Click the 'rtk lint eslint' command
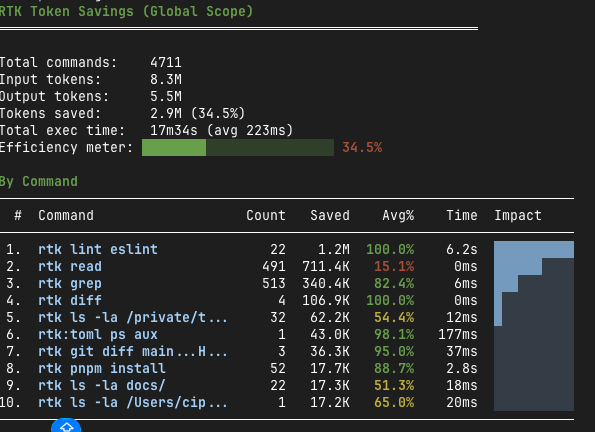 98,249
